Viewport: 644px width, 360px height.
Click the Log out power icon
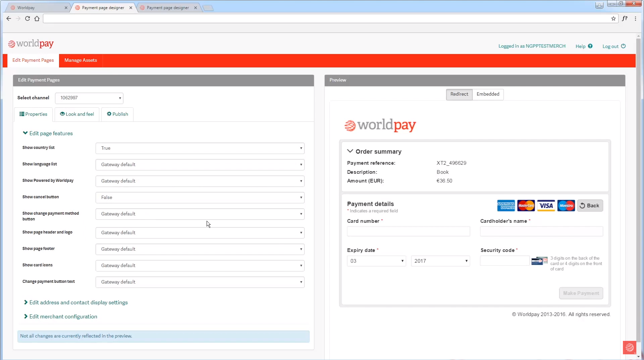(623, 46)
